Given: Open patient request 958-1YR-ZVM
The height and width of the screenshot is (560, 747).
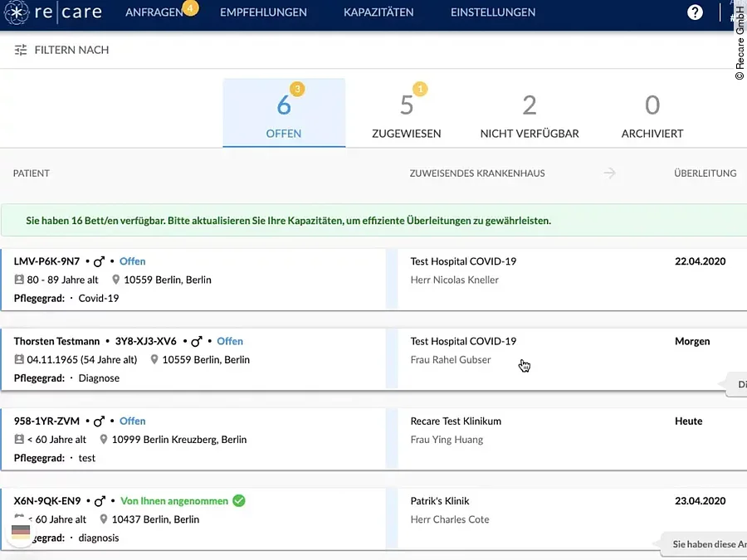Looking at the screenshot, I should [x=46, y=421].
